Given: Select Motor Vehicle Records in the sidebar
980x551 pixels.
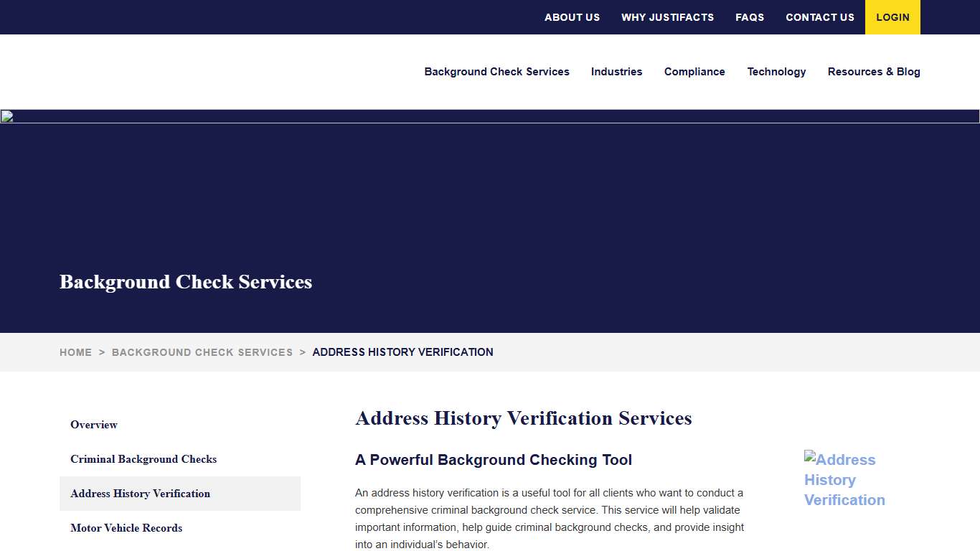Looking at the screenshot, I should tap(126, 528).
